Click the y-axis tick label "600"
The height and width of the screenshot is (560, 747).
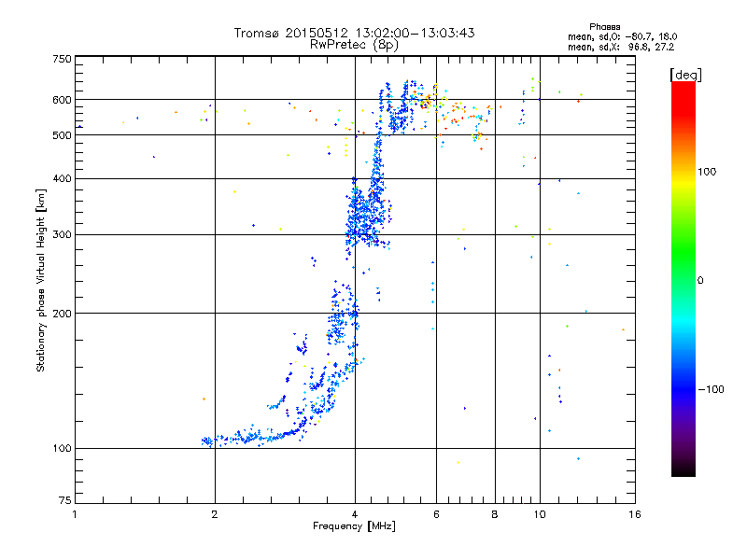[62, 100]
